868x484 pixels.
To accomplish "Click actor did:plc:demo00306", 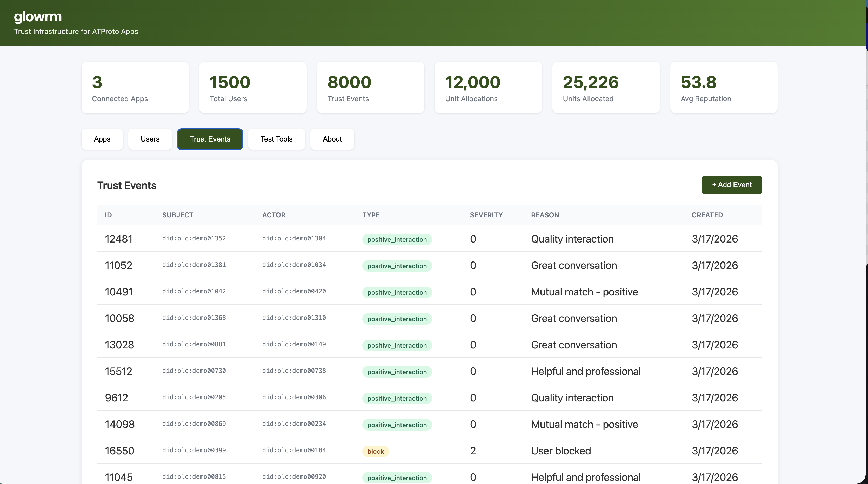I will (294, 398).
